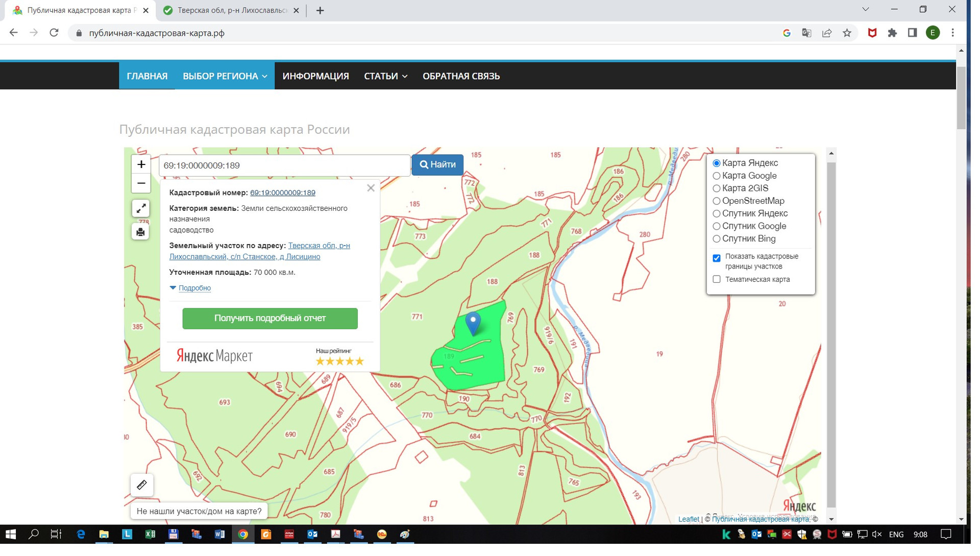The height and width of the screenshot is (556, 980).
Task: Open the Статьи dropdown menu
Action: point(385,76)
